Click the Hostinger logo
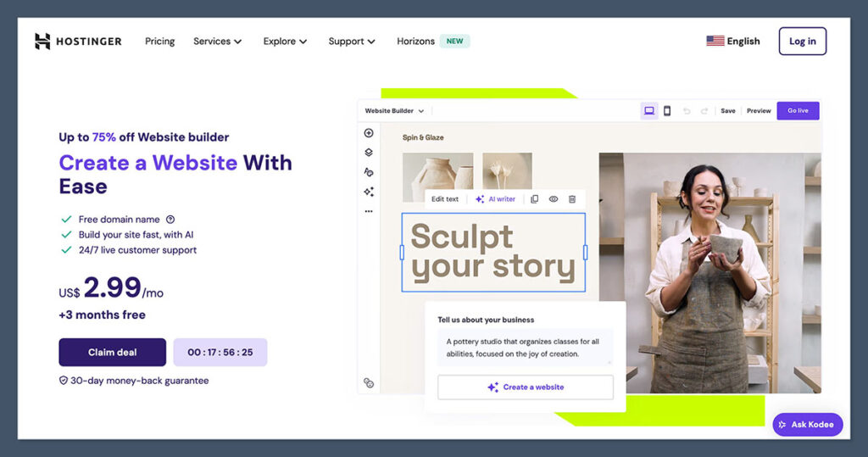 (78, 41)
